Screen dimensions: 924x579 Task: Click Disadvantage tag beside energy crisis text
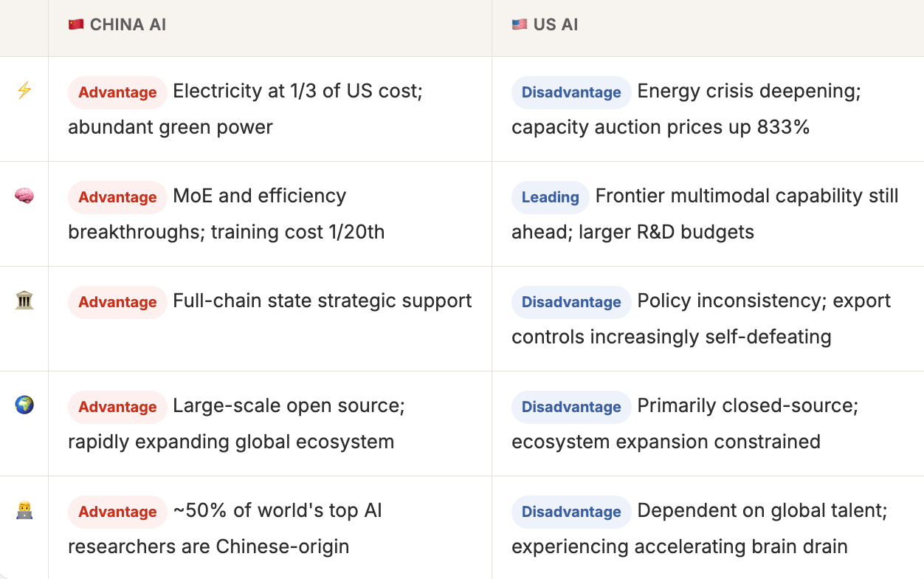(571, 92)
